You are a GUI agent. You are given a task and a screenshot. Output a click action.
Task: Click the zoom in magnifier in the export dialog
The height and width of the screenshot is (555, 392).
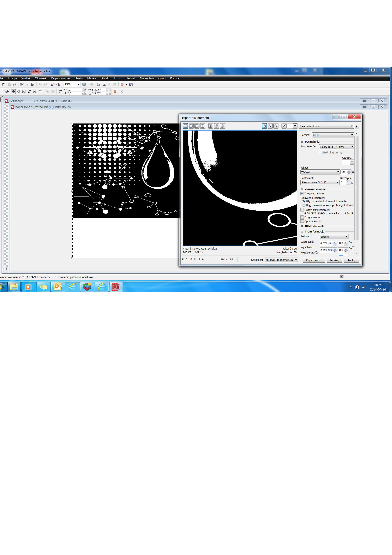pos(270,126)
